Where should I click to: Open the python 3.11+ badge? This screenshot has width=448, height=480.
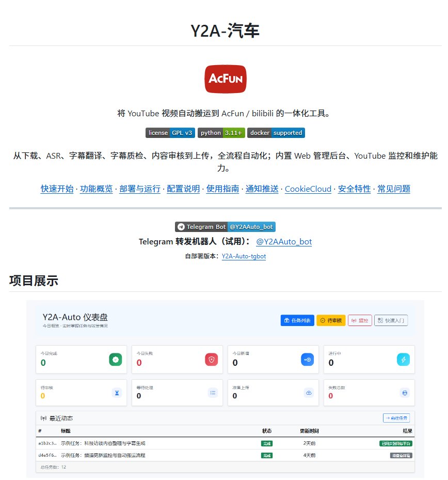221,133
